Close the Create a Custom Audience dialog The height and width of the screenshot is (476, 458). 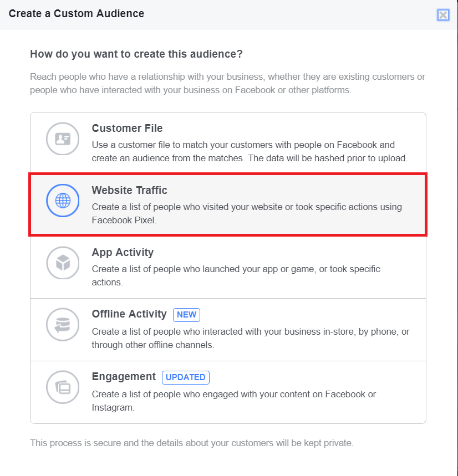pyautogui.click(x=443, y=14)
